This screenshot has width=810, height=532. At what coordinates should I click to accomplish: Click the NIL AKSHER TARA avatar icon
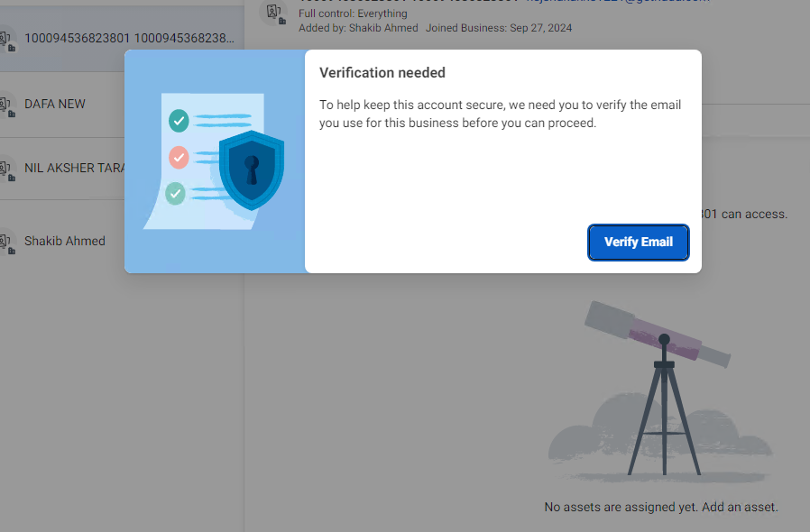[x=6, y=170]
